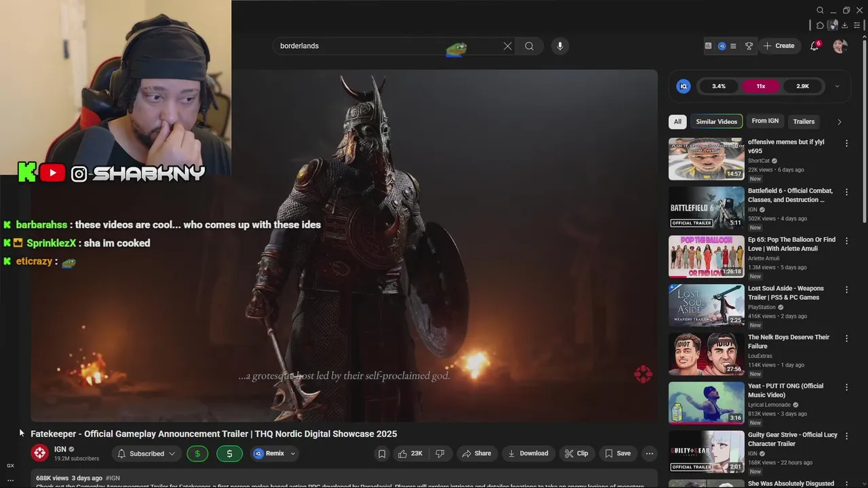This screenshot has width=868, height=488.
Task: Clip the video
Action: [576, 453]
